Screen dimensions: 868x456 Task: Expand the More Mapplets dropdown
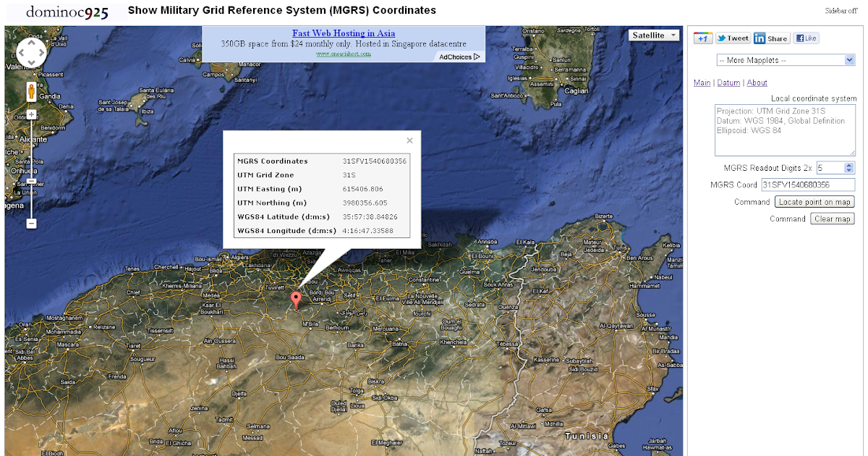(x=786, y=60)
